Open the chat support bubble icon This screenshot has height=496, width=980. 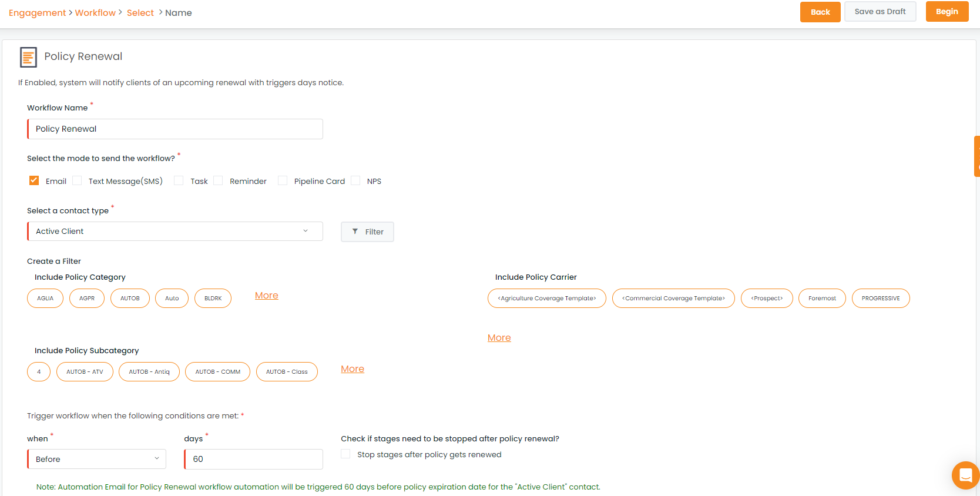(965, 475)
